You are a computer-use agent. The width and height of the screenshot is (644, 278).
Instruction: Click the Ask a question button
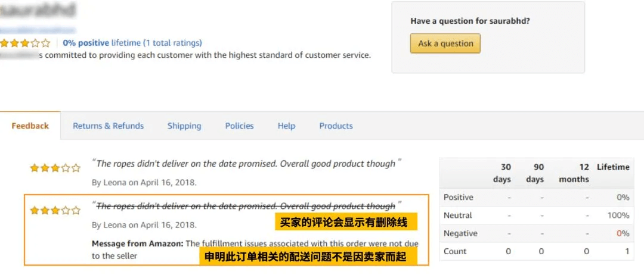point(445,43)
